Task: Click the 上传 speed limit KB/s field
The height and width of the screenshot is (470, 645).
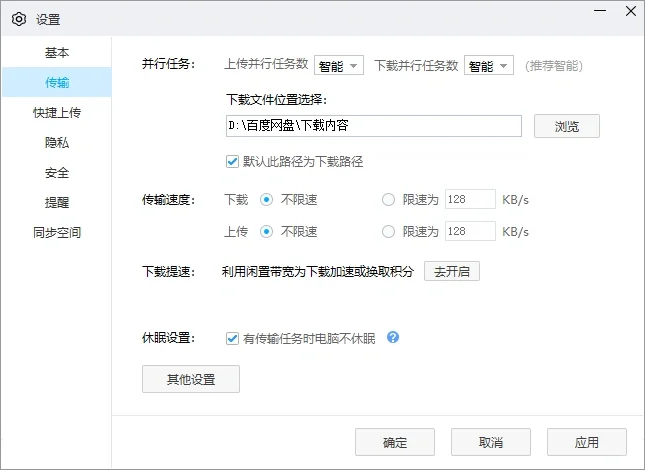Action: coord(470,232)
